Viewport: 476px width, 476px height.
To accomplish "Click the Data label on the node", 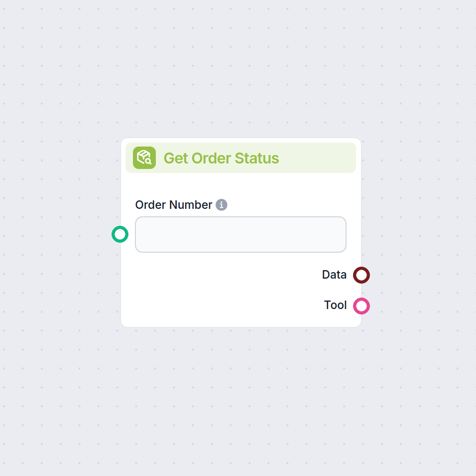I will [334, 275].
